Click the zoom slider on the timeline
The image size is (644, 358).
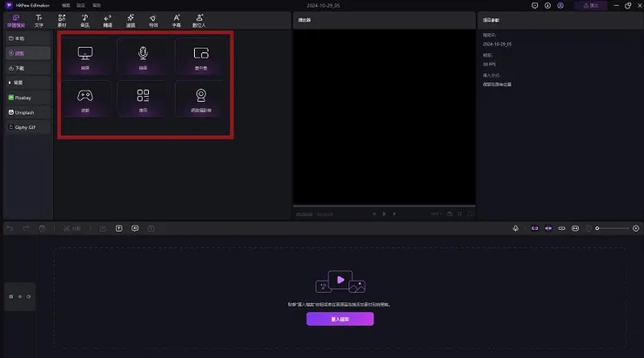[x=613, y=228]
